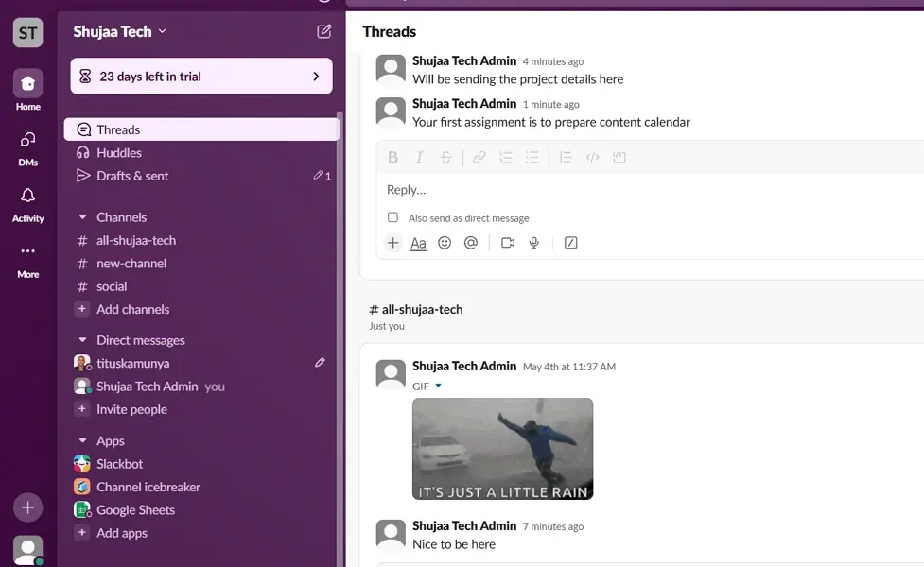Click Invite people
The height and width of the screenshot is (567, 924).
click(x=201, y=409)
